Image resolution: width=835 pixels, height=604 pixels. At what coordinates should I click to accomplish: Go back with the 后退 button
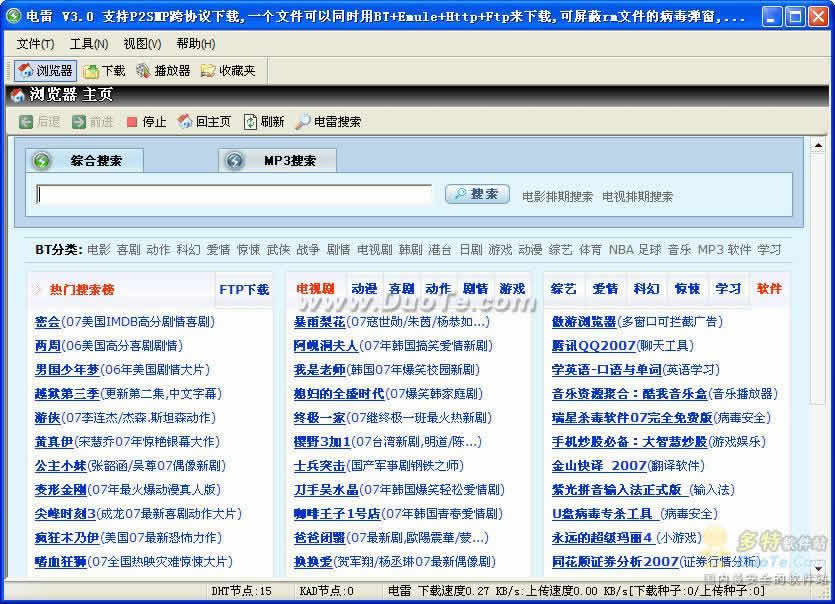click(39, 122)
